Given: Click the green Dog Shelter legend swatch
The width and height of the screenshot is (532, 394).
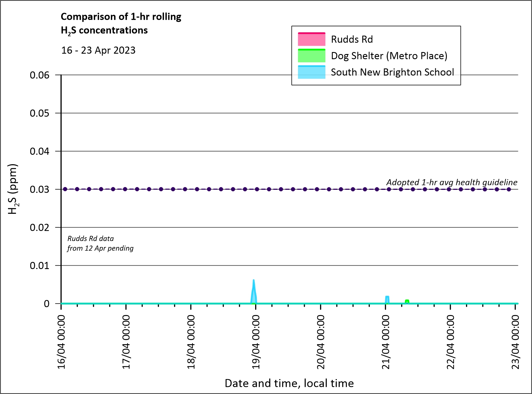Looking at the screenshot, I should 311,56.
